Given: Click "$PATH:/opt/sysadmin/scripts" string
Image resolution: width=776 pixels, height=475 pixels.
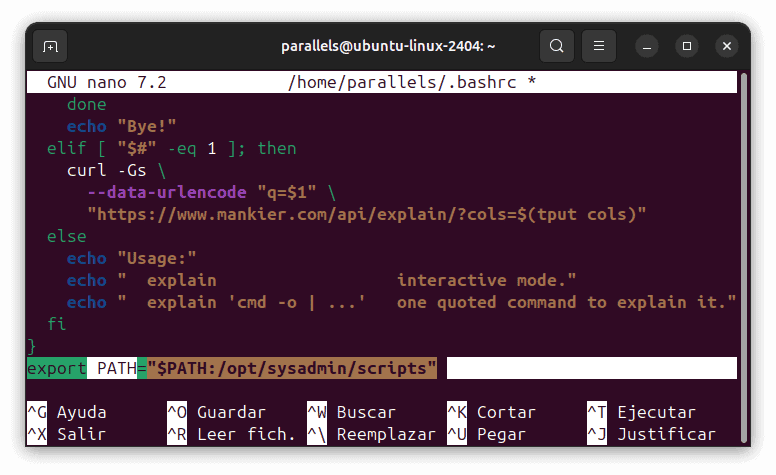Looking at the screenshot, I should [x=292, y=368].
